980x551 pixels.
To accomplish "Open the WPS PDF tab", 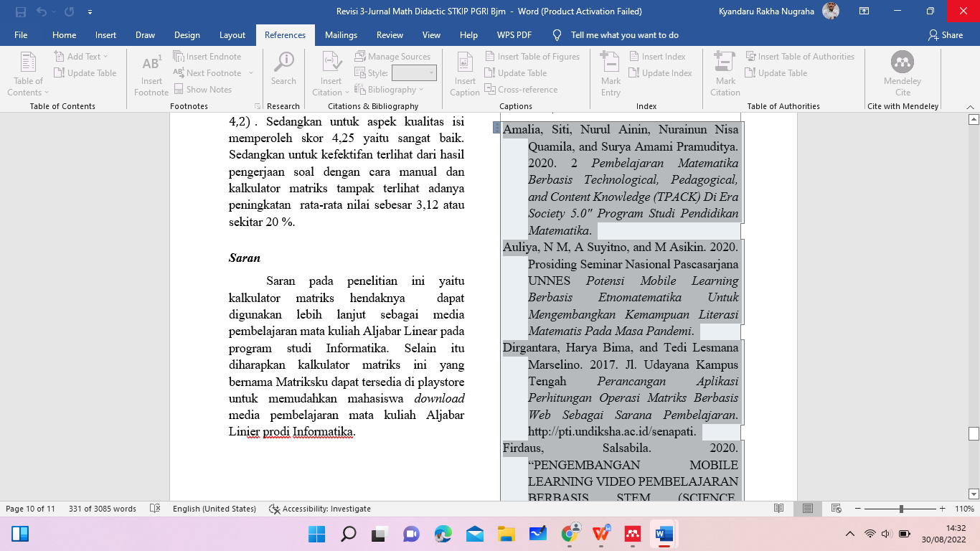I will (514, 35).
